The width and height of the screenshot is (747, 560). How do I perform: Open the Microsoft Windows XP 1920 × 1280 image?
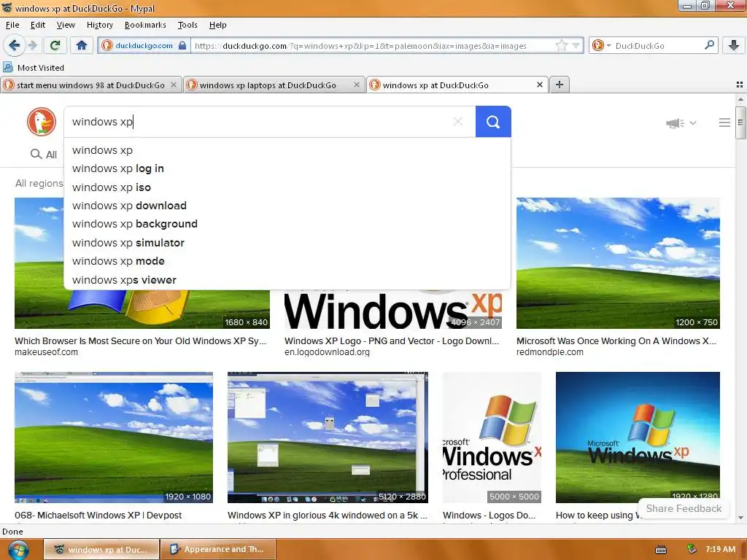(638, 437)
